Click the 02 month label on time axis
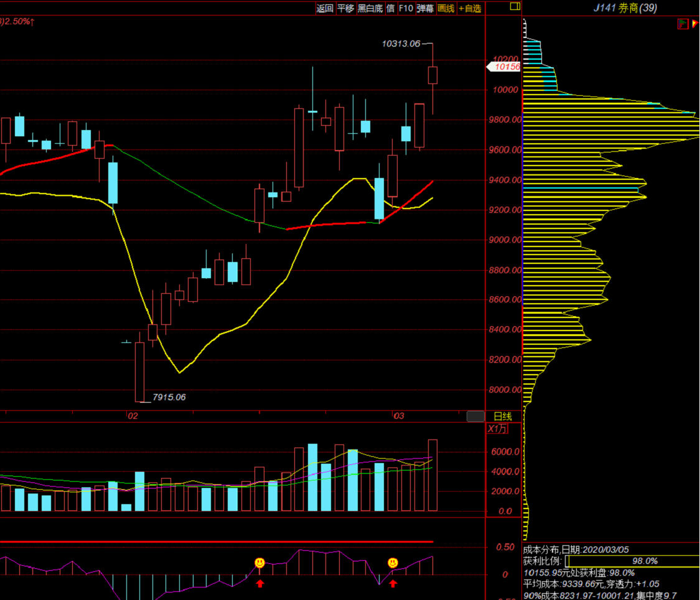 point(133,416)
